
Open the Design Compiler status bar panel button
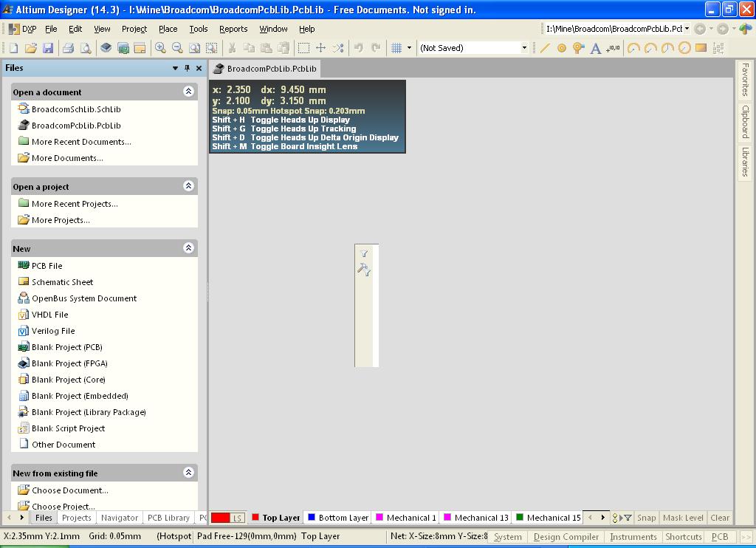[x=566, y=536]
